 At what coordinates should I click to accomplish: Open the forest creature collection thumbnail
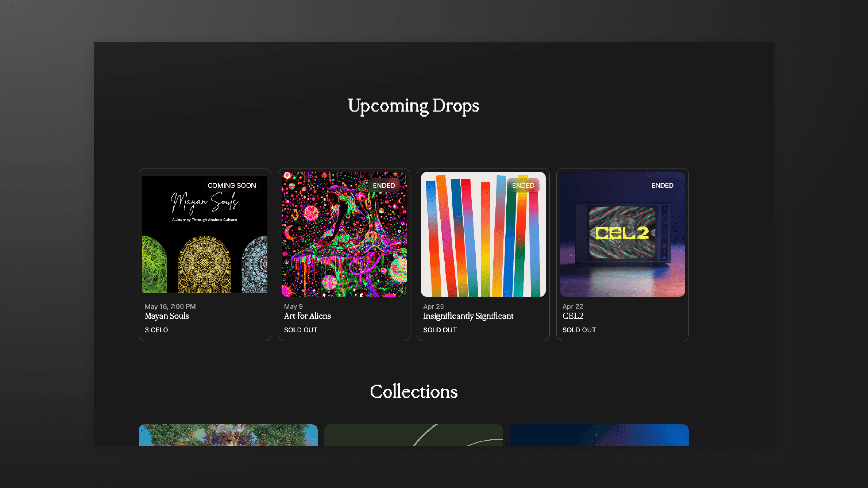click(x=228, y=435)
